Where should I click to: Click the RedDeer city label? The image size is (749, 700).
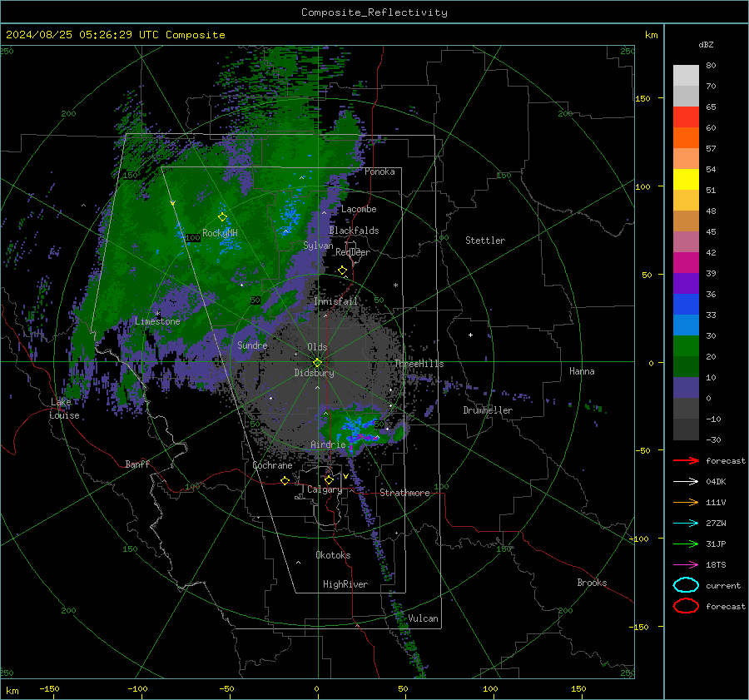coord(353,252)
